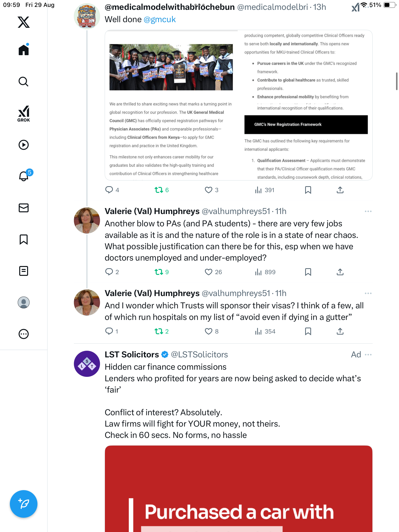
Task: Open the Messages envelope icon
Action: tap(24, 208)
